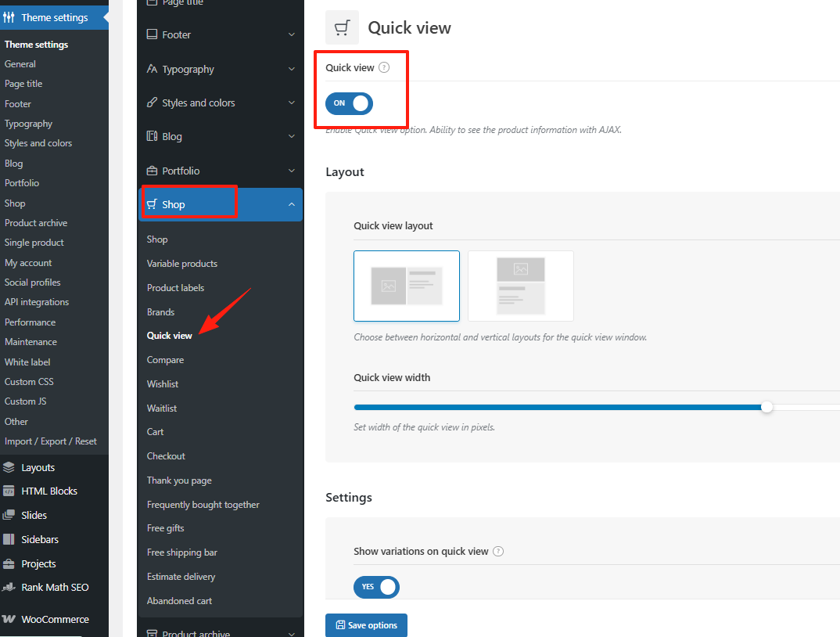840x637 pixels.
Task: Open Compare submenu item
Action: 166,360
